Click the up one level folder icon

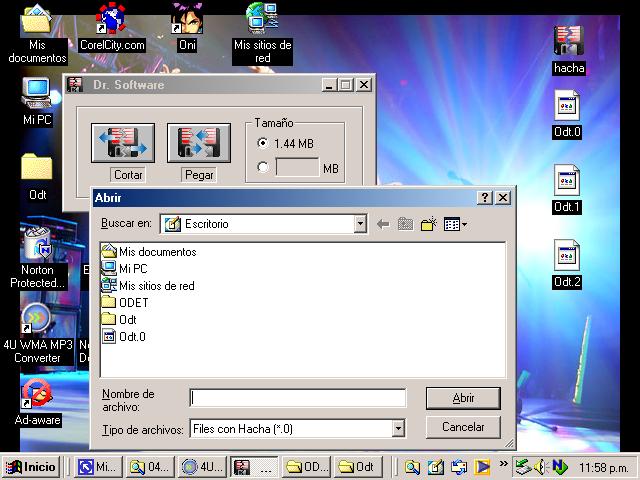point(405,224)
